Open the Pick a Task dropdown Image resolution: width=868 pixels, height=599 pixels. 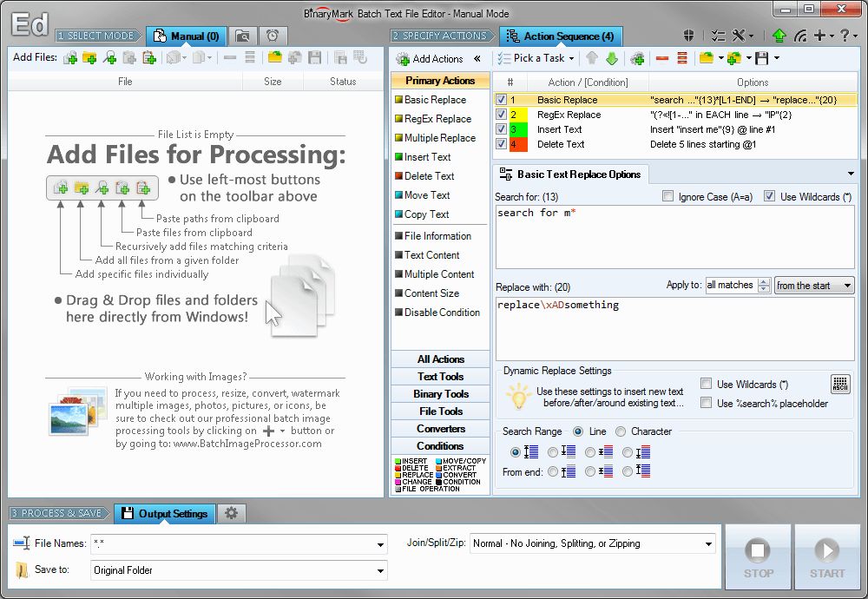pos(536,58)
